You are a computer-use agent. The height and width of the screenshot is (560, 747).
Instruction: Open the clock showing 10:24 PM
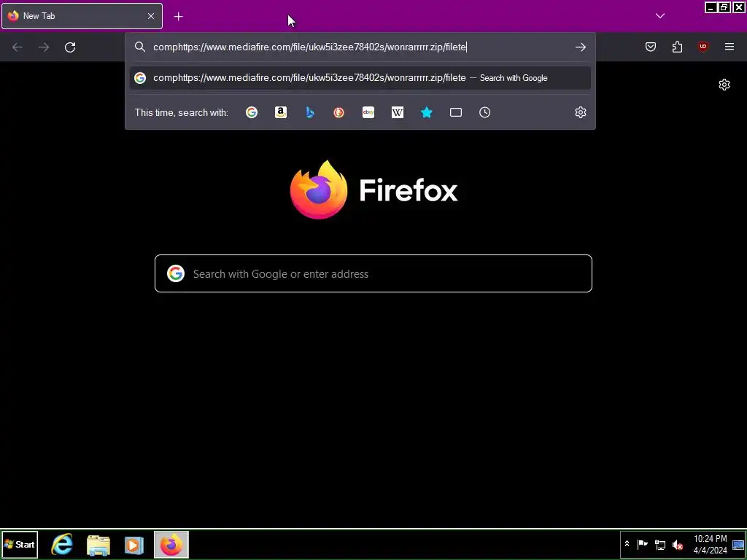710,544
